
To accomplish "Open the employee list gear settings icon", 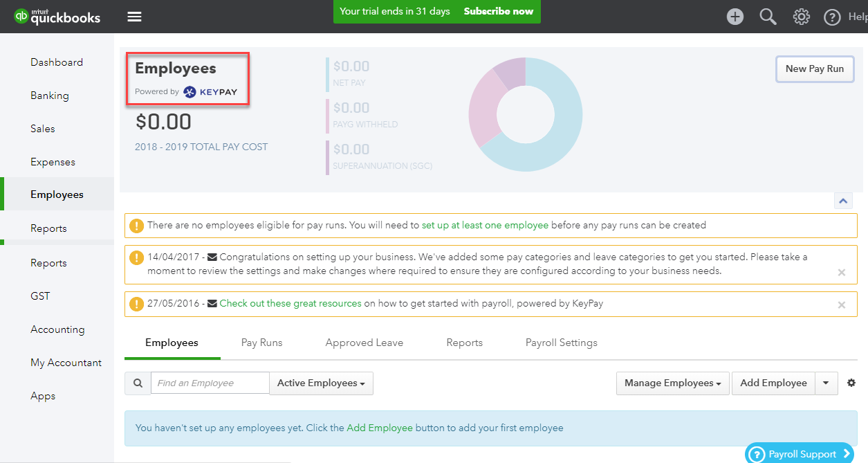I will [x=851, y=383].
